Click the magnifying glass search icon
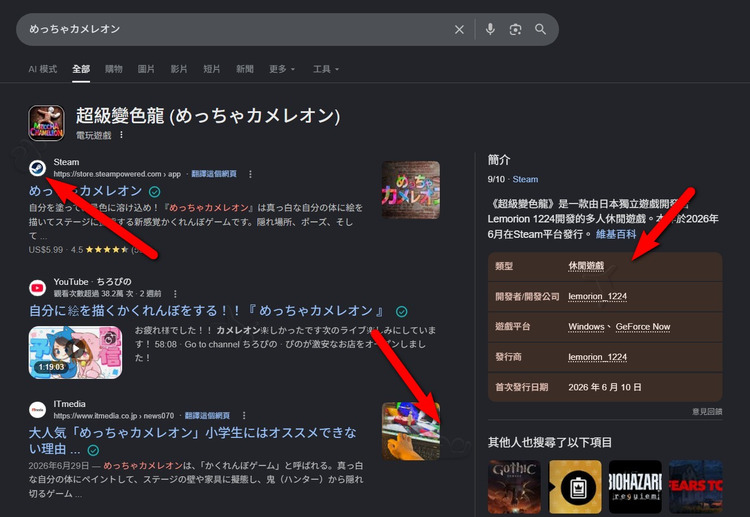Screen dimensions: 750x517 pos(540,29)
